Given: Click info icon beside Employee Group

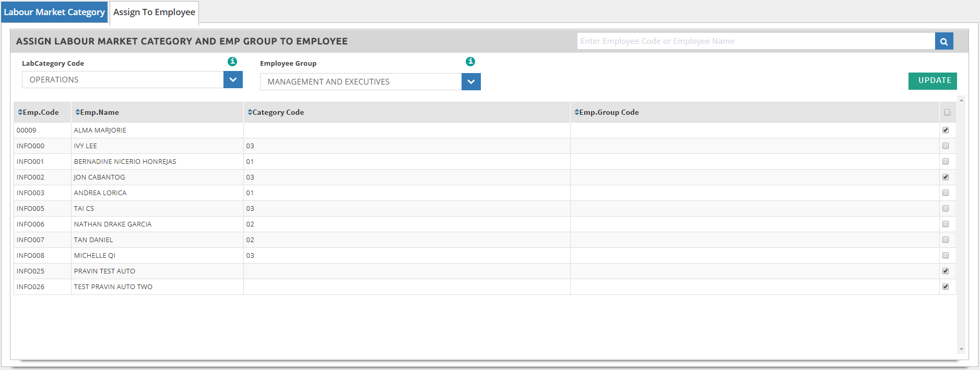Looking at the screenshot, I should [470, 62].
